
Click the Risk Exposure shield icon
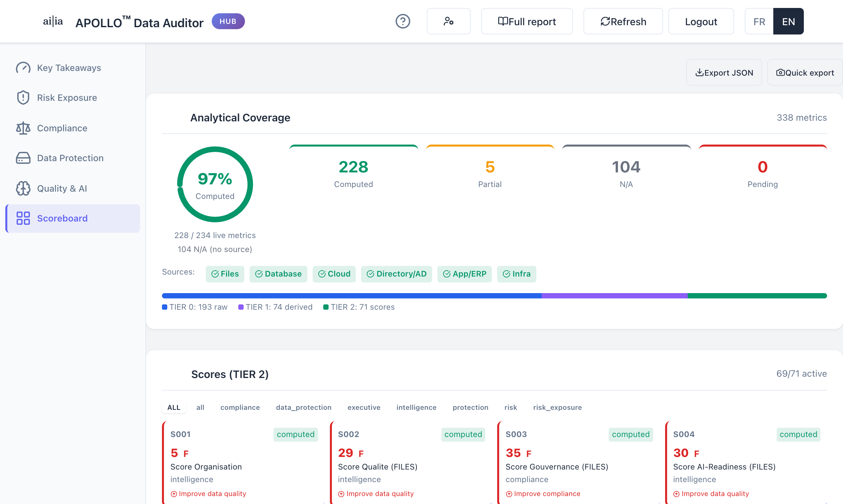(23, 98)
